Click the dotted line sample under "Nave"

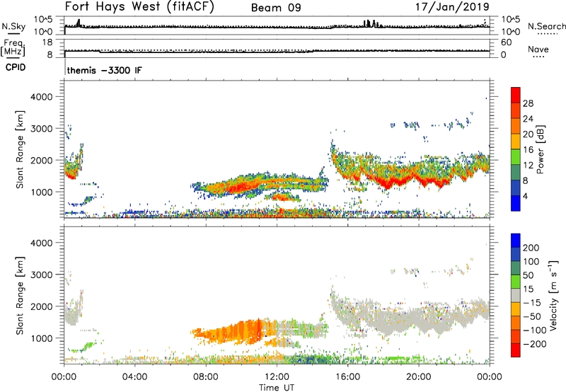click(539, 57)
